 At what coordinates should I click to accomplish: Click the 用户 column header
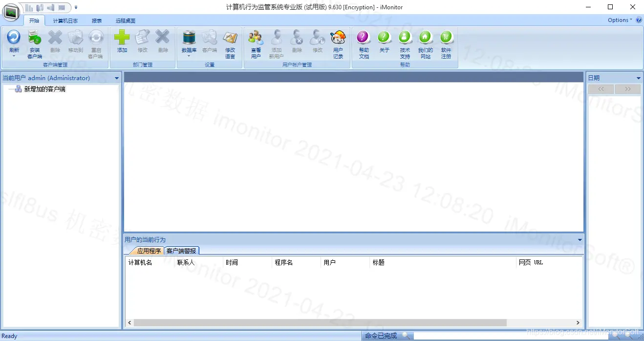click(x=345, y=262)
